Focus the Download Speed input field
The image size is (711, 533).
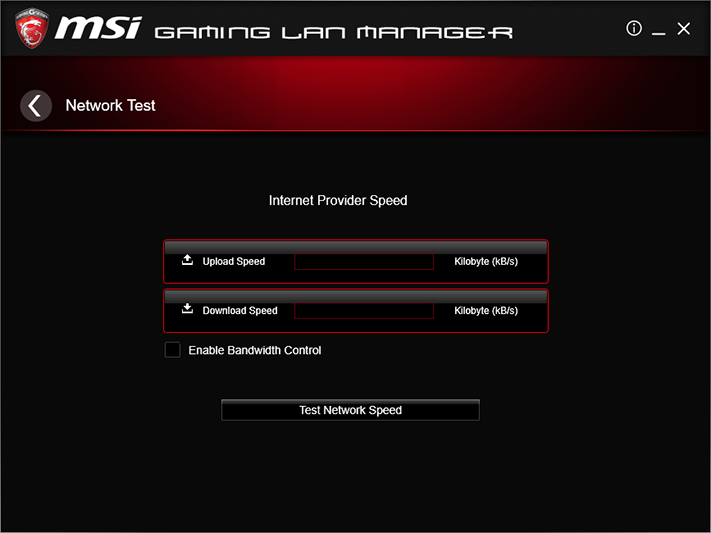click(364, 311)
